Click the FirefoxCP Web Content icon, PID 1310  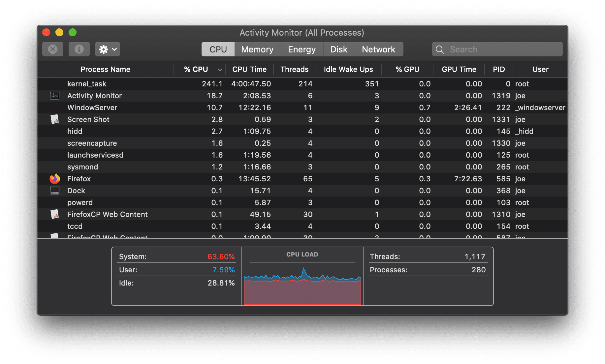click(55, 214)
